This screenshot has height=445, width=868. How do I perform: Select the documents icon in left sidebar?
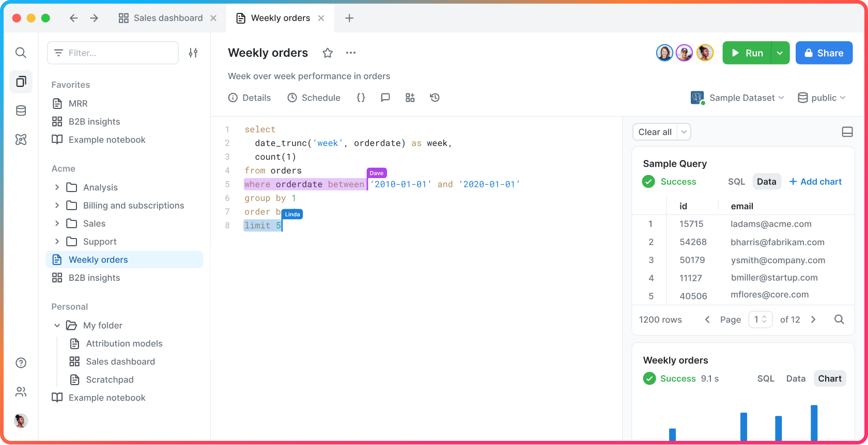coord(21,82)
